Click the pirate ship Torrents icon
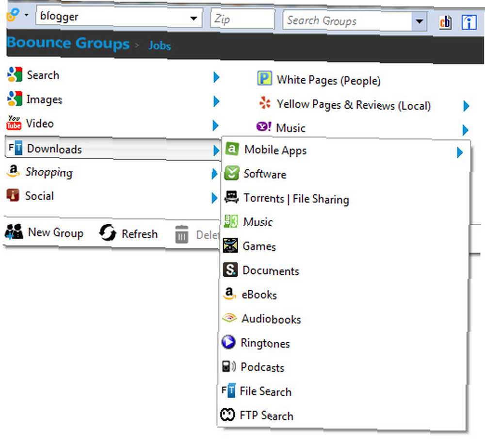 point(231,197)
